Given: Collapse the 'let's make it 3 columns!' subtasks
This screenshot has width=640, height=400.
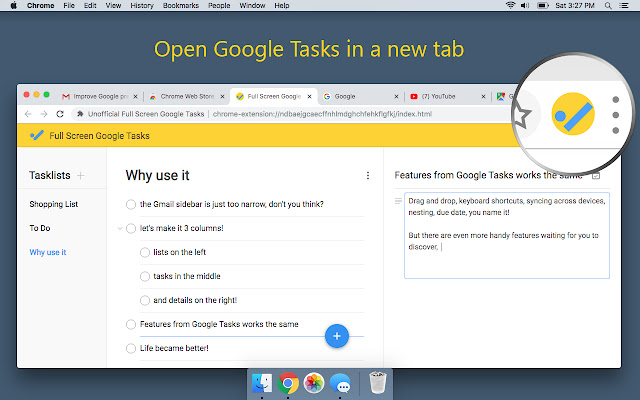Looking at the screenshot, I should 120,229.
